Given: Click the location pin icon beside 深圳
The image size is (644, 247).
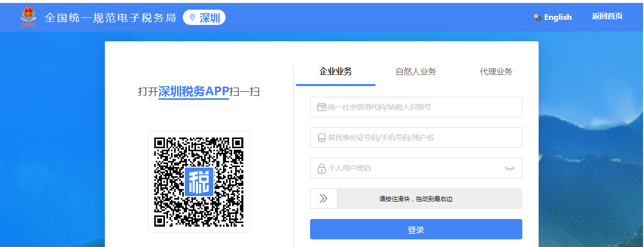Looking at the screenshot, I should (x=192, y=18).
